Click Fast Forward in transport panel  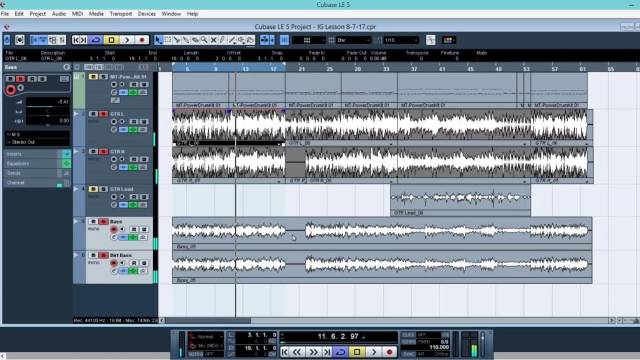pyautogui.click(x=313, y=352)
